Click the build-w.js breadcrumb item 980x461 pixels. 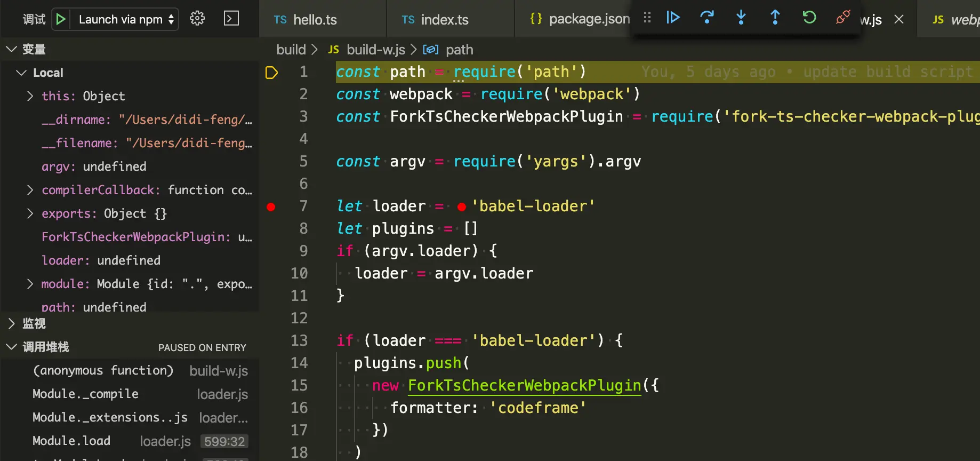click(376, 50)
